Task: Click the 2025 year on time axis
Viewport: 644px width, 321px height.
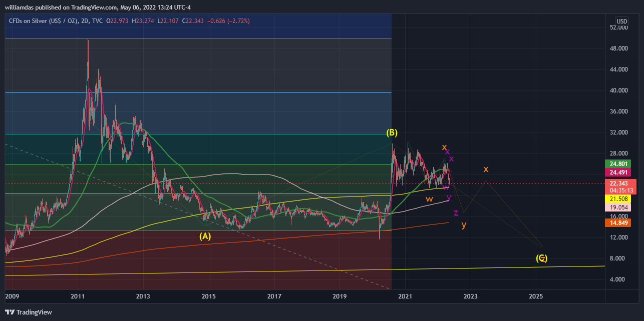Action: pyautogui.click(x=536, y=296)
